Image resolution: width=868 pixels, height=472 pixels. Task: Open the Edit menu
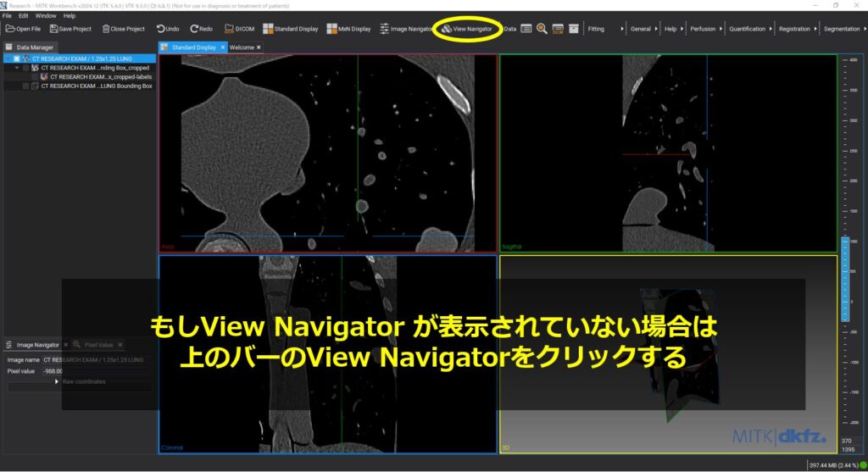pos(23,16)
